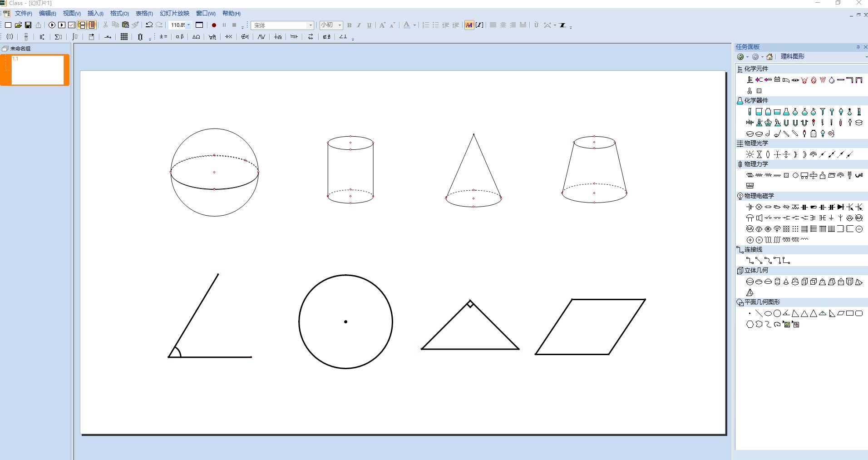Collapse the 化学元件 section header
Image resolution: width=868 pixels, height=460 pixels.
tap(802, 69)
